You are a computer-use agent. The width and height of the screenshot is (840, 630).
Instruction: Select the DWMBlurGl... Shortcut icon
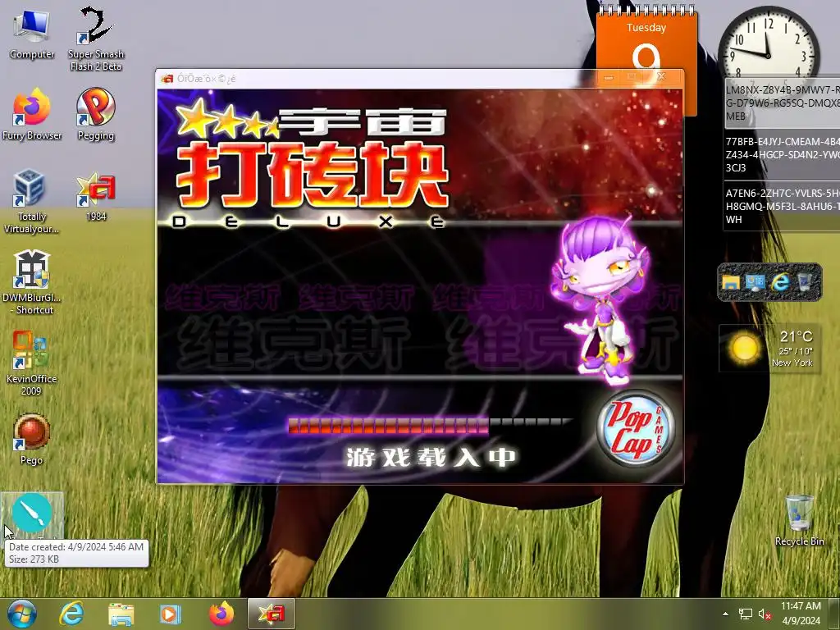click(x=32, y=283)
